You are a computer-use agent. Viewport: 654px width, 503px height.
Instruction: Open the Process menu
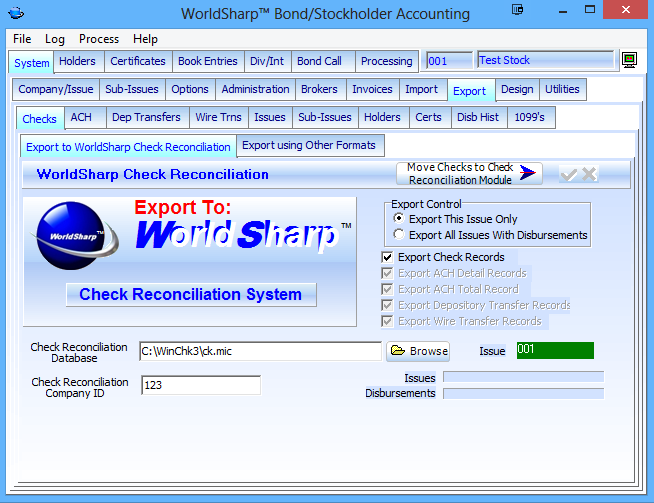99,39
